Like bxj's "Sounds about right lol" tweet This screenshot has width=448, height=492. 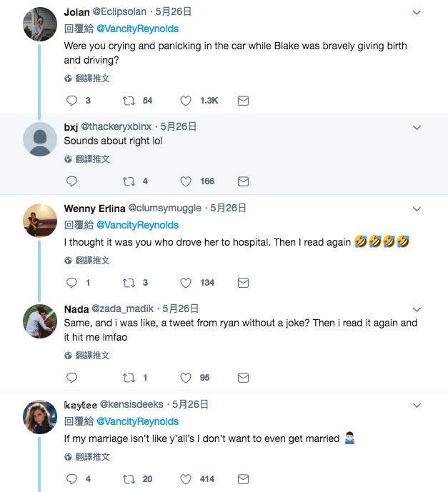point(186,181)
